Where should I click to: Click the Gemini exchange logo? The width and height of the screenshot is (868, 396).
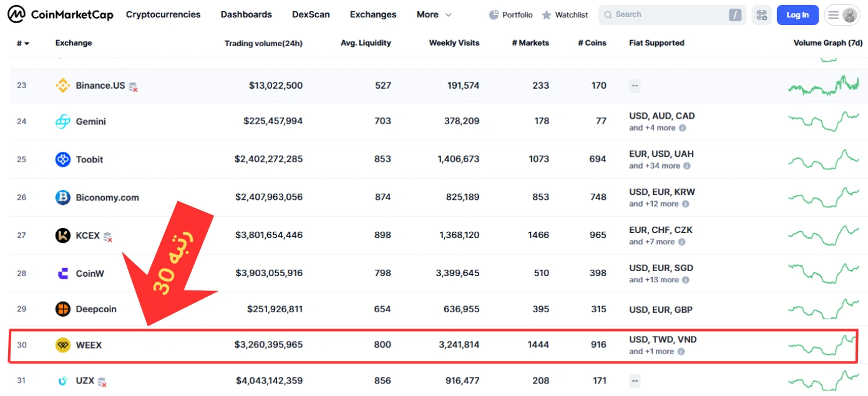coord(63,122)
